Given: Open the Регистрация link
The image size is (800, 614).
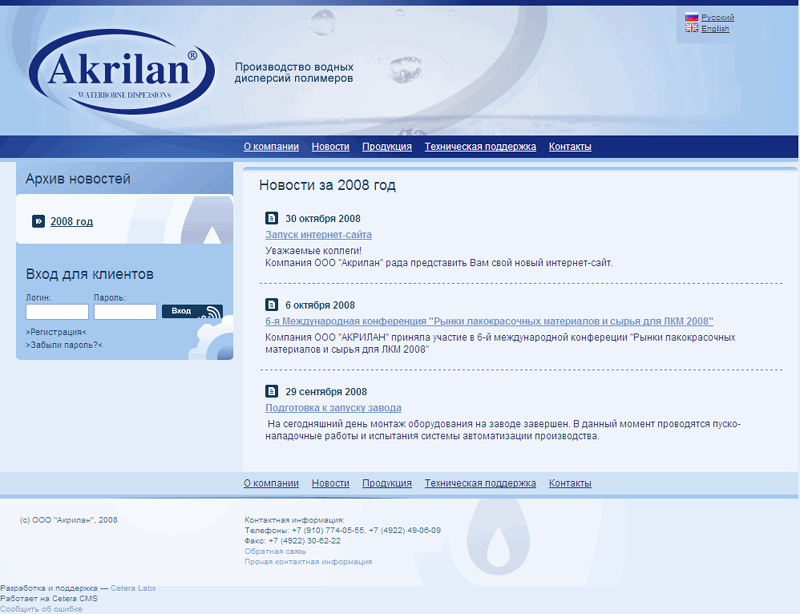Looking at the screenshot, I should tap(56, 332).
